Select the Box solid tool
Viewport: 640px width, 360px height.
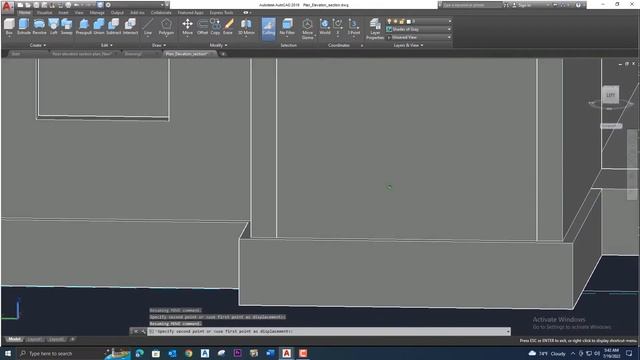pos(9,27)
